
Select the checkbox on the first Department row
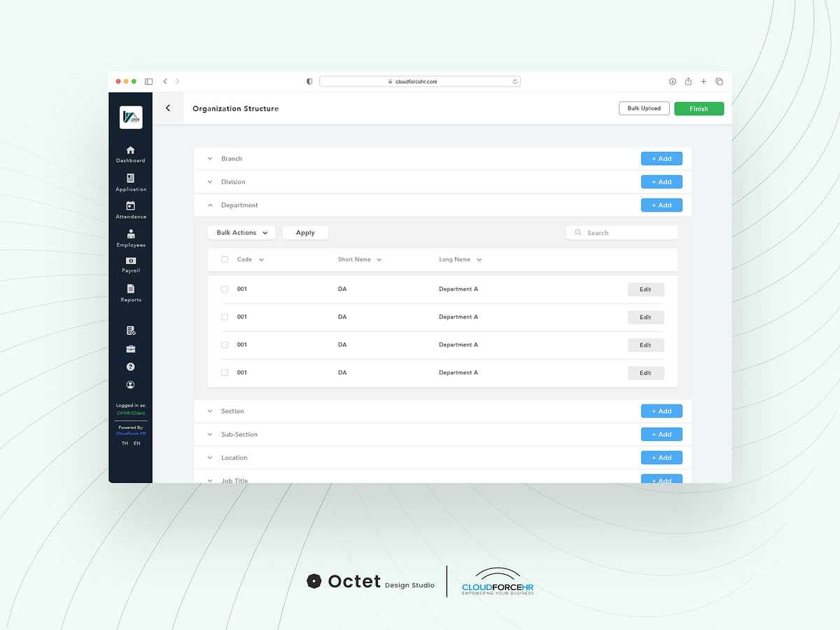[224, 288]
